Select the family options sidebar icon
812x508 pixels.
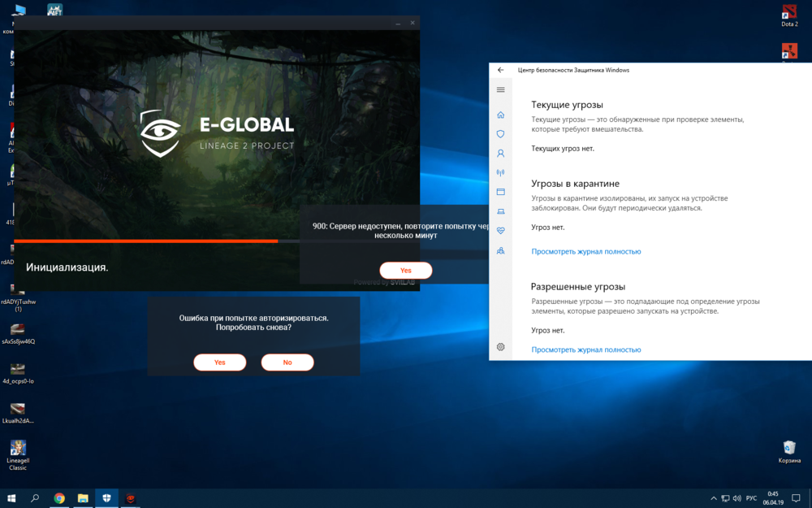500,251
